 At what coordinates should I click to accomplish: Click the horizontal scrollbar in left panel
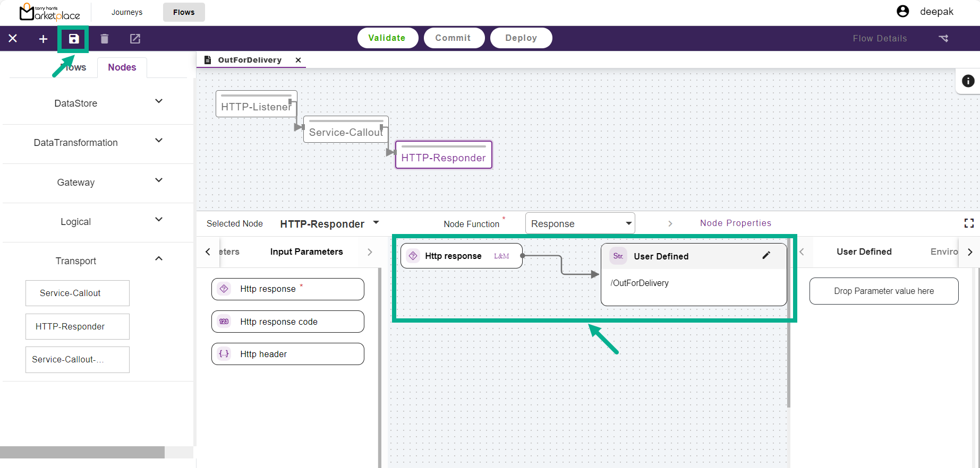click(x=82, y=452)
